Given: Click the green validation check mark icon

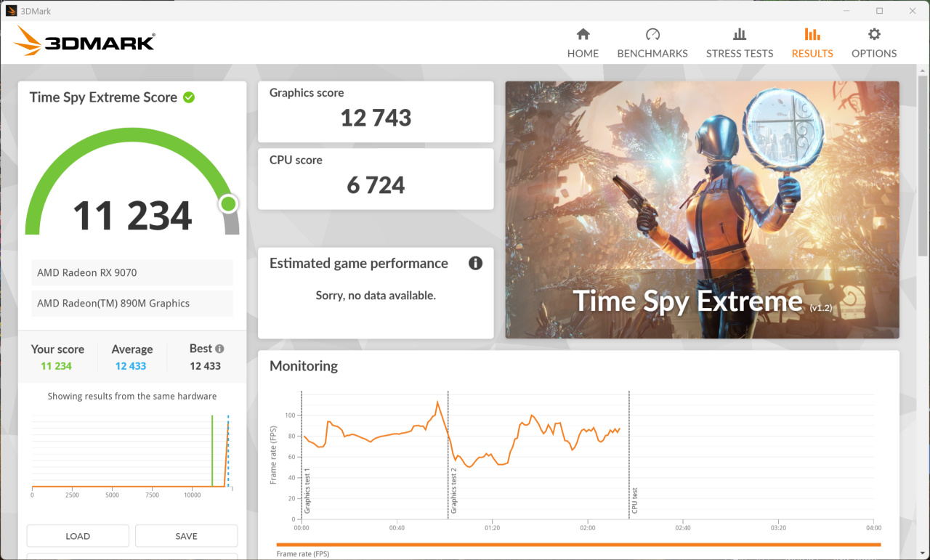Looking at the screenshot, I should 189,97.
